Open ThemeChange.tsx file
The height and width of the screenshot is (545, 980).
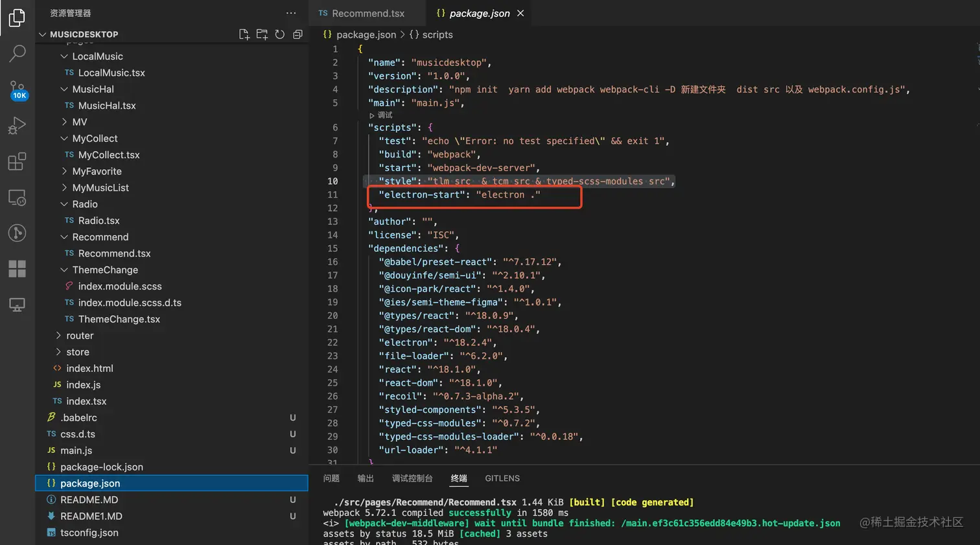click(172, 319)
